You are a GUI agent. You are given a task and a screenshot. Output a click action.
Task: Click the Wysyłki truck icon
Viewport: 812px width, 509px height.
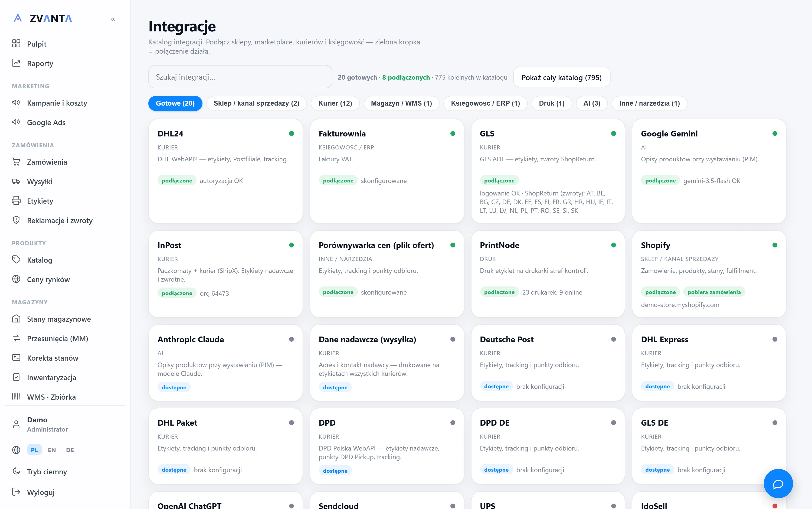point(16,181)
